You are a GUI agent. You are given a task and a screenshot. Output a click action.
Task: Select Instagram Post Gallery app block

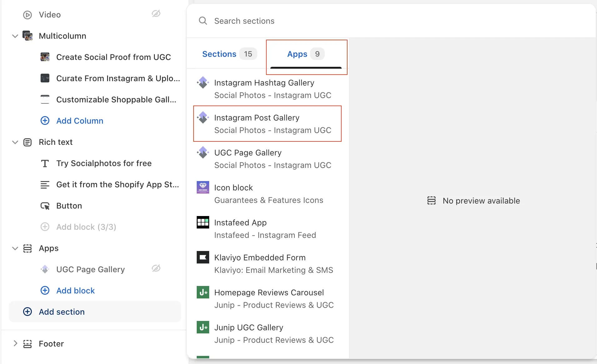268,124
